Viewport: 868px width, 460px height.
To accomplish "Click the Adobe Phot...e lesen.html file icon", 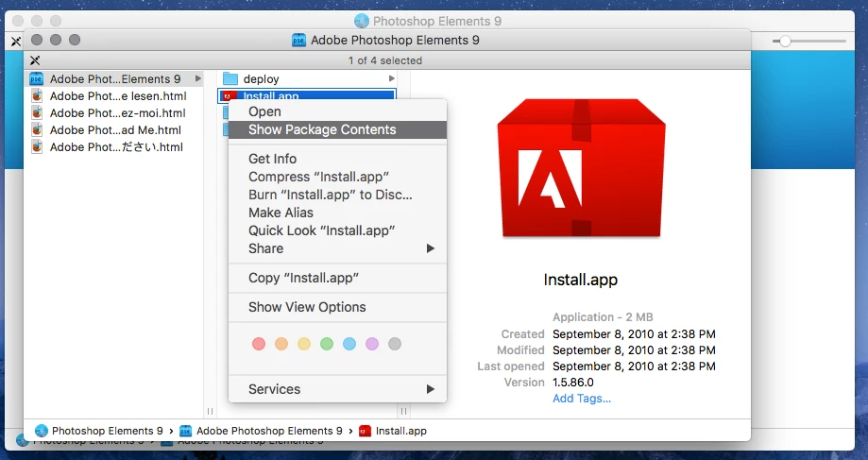I will (x=37, y=95).
